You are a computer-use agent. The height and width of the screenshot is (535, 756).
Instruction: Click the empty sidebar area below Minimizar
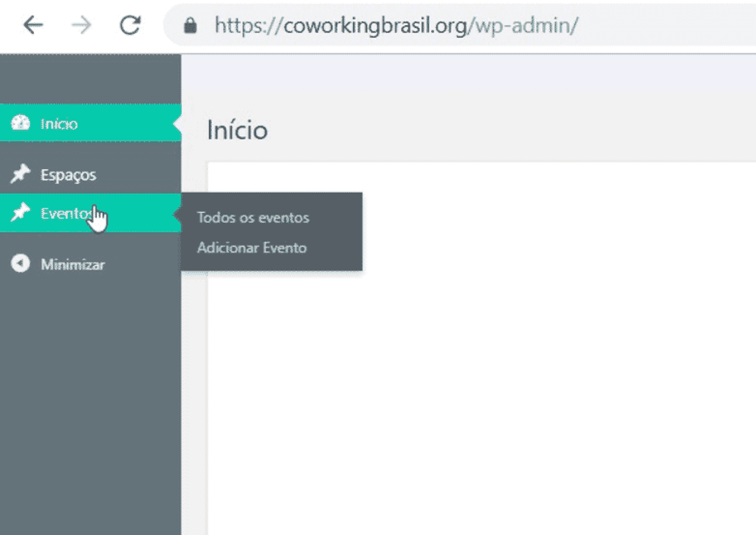tap(91, 405)
